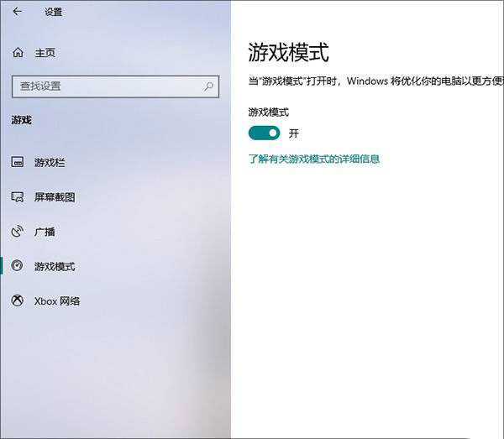Go to 主页 via its text label
Viewport: 504px width, 439px height.
pos(45,53)
